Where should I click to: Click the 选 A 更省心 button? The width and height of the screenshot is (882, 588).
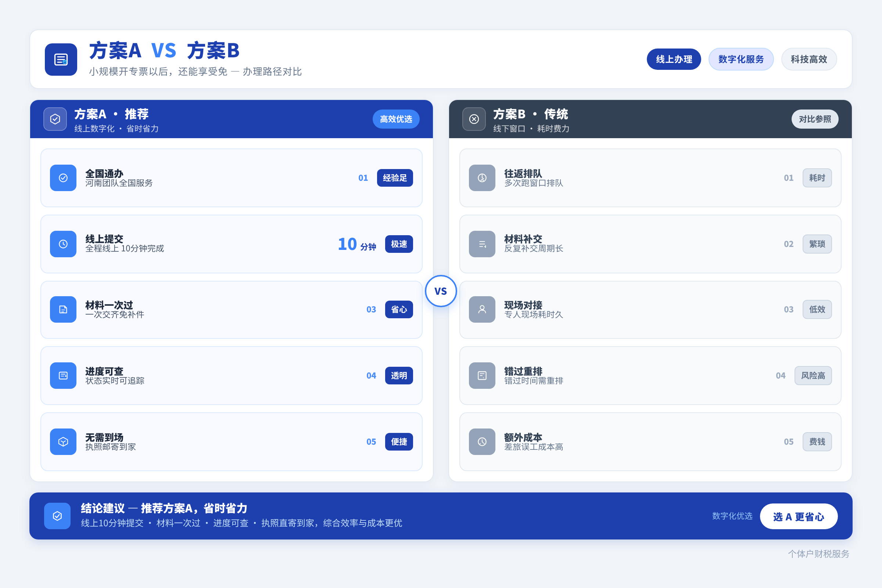click(x=799, y=516)
